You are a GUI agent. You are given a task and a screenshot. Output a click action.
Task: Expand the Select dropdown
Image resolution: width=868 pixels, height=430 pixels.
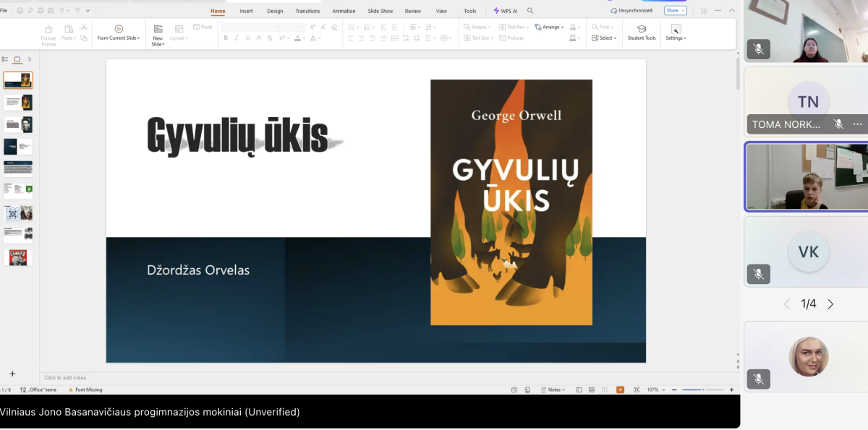point(606,38)
